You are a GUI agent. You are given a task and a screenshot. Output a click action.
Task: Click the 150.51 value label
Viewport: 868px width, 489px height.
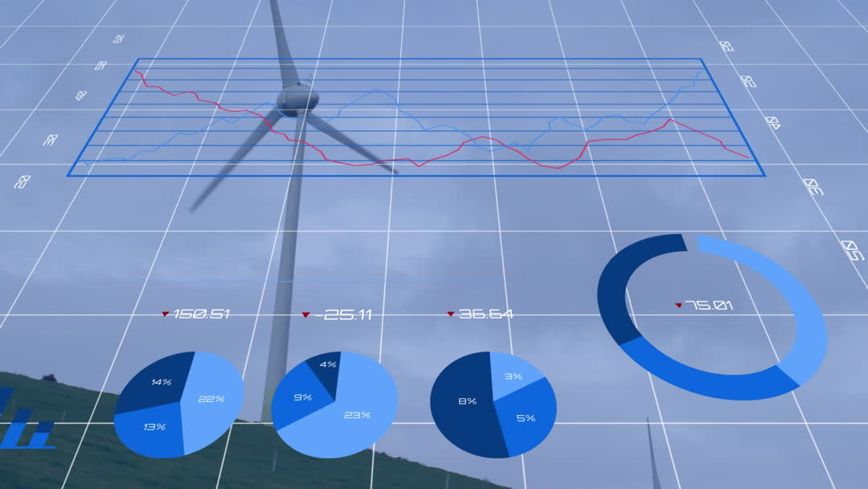[201, 314]
